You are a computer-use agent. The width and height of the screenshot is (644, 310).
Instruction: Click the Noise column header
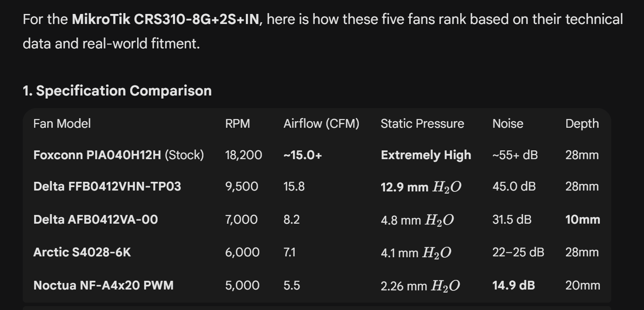pyautogui.click(x=507, y=123)
